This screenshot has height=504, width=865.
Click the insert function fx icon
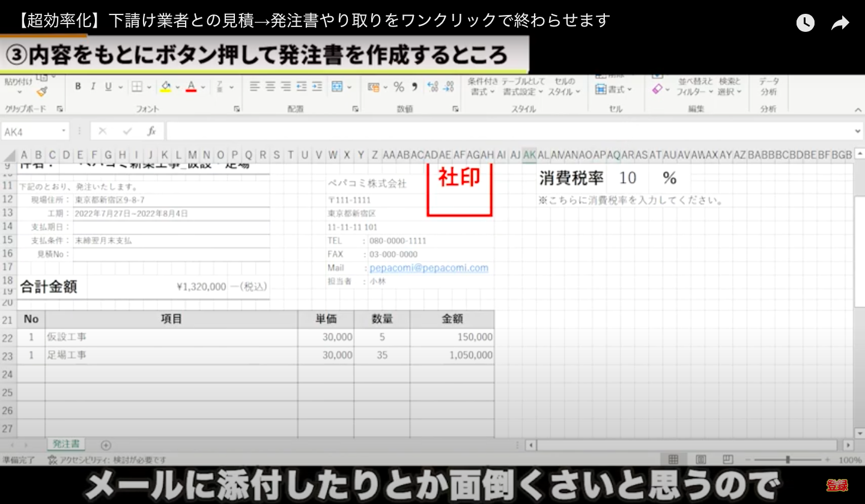(151, 131)
